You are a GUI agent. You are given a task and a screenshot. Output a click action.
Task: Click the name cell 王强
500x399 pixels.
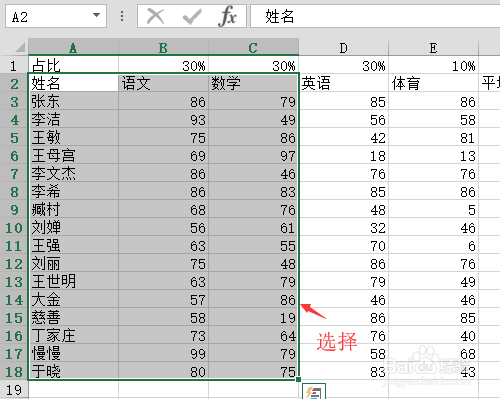(x=73, y=245)
